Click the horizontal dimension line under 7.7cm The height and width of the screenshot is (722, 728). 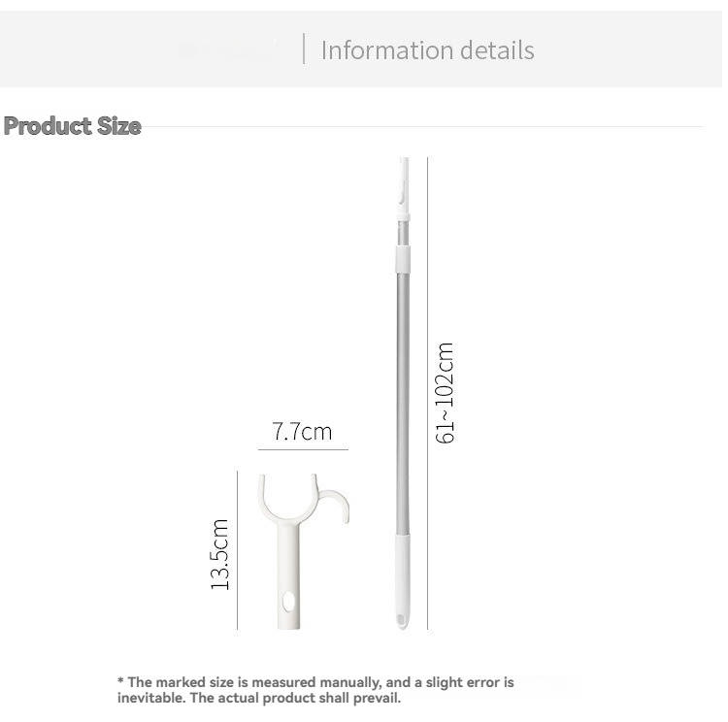point(302,450)
